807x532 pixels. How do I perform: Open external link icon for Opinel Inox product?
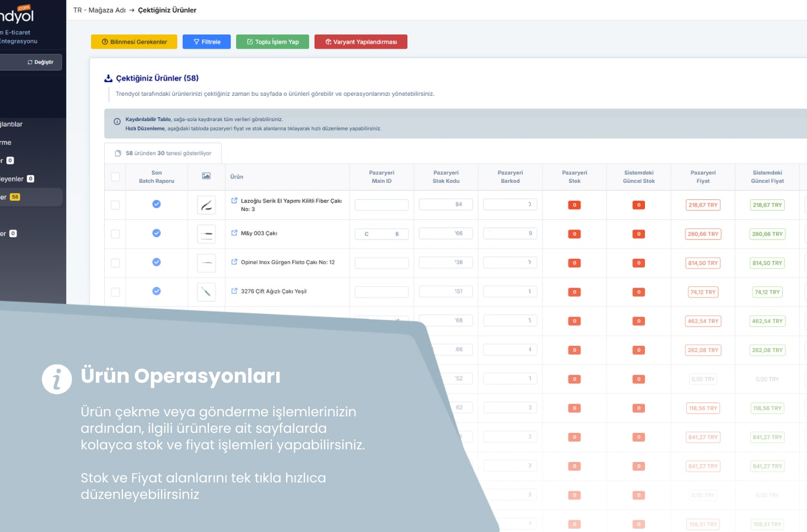234,262
